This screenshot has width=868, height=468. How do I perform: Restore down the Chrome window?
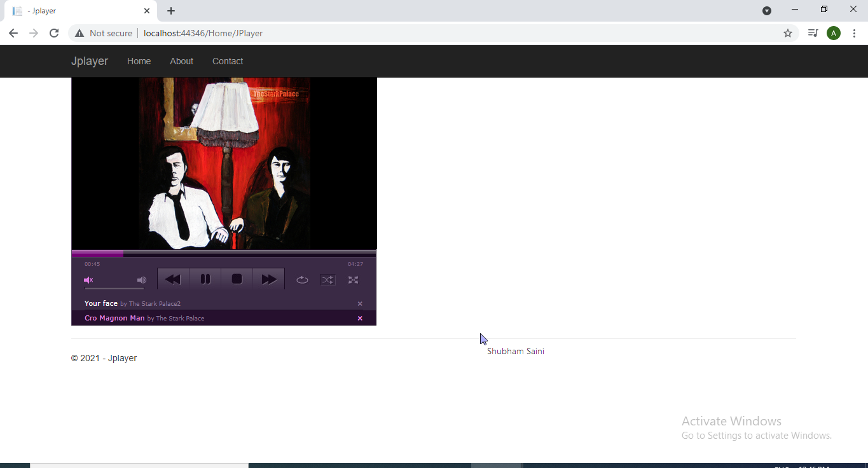pos(824,10)
